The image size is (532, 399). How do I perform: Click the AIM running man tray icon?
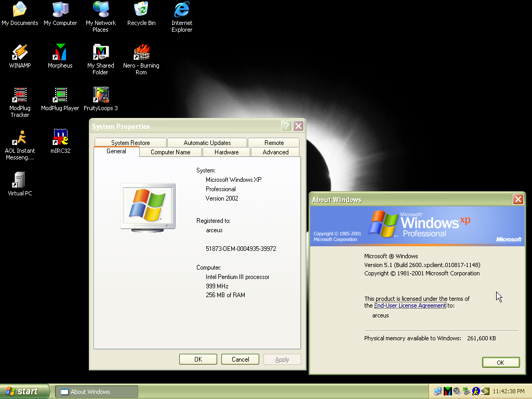pos(476,391)
